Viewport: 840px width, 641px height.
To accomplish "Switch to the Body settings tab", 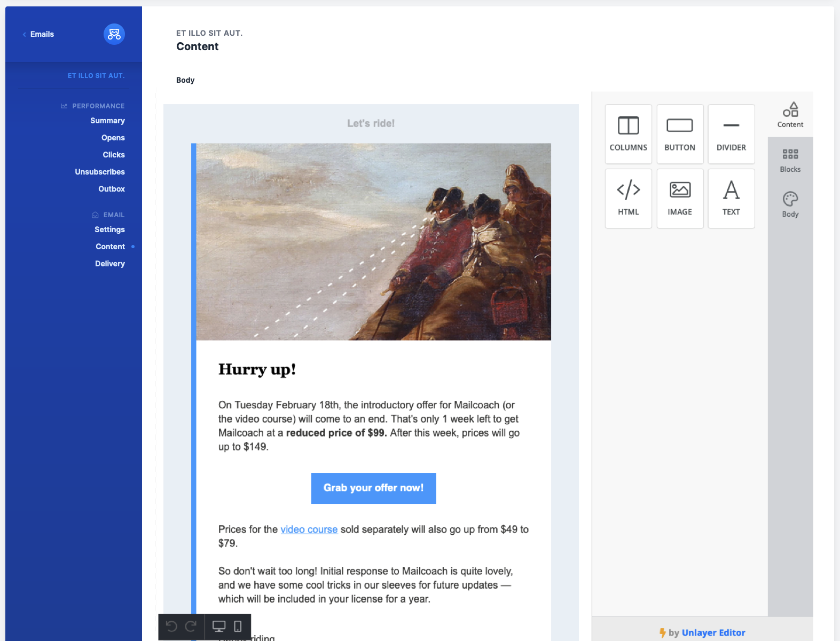I will click(x=790, y=204).
